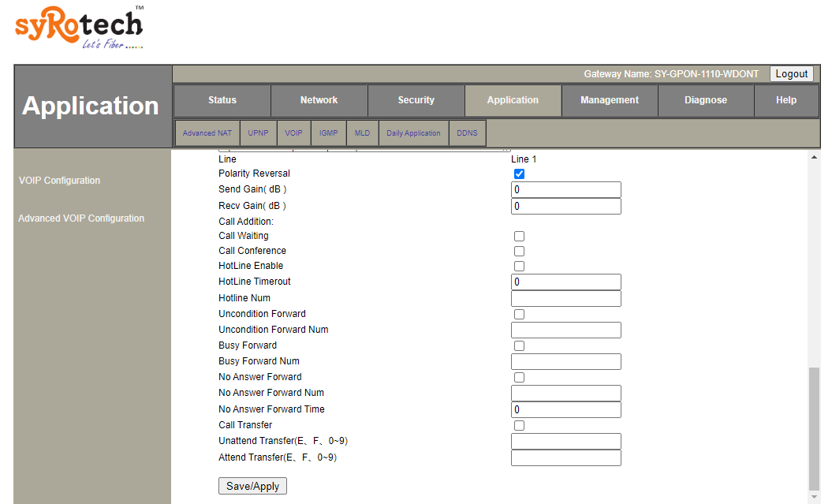Open the Status tab
The height and width of the screenshot is (504, 832).
222,100
